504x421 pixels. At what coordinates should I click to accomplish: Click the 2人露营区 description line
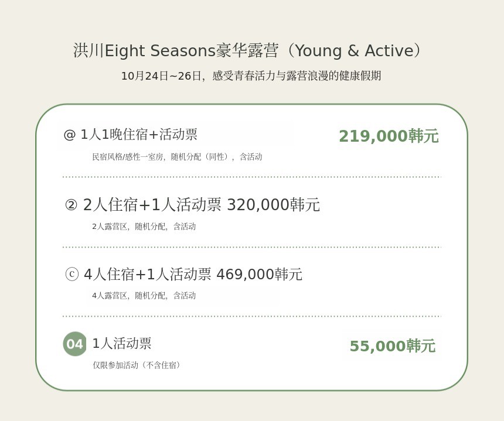(144, 227)
